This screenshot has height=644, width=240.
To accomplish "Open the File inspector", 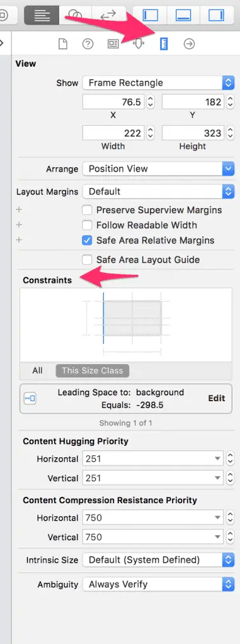I will click(x=62, y=44).
